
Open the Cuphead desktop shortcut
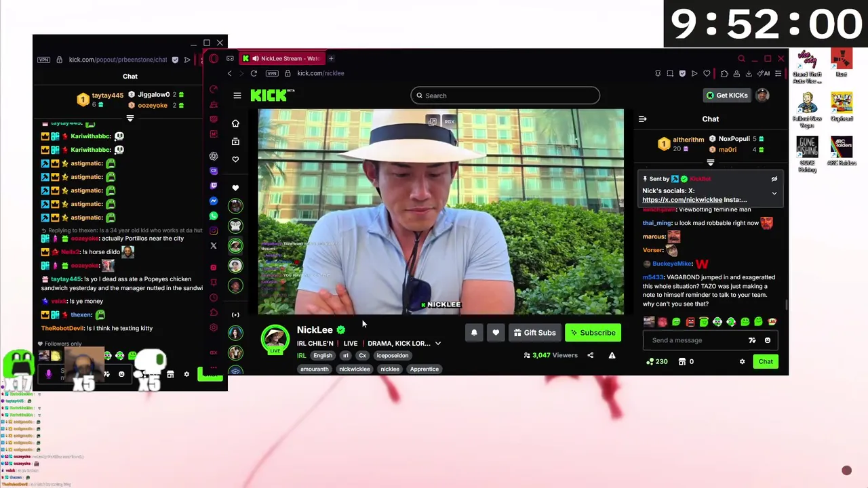tap(842, 107)
